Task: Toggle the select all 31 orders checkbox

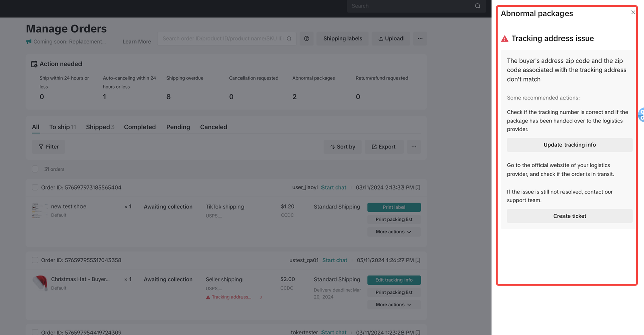Action: point(35,169)
